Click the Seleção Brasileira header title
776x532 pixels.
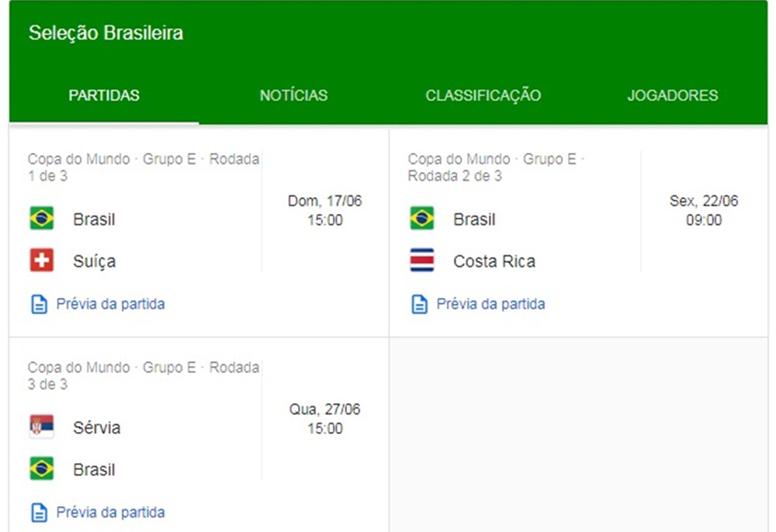click(106, 33)
